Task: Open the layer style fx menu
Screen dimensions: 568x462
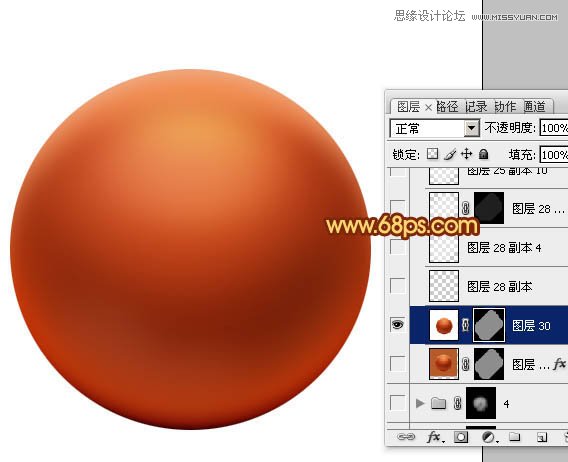Action: (435, 437)
